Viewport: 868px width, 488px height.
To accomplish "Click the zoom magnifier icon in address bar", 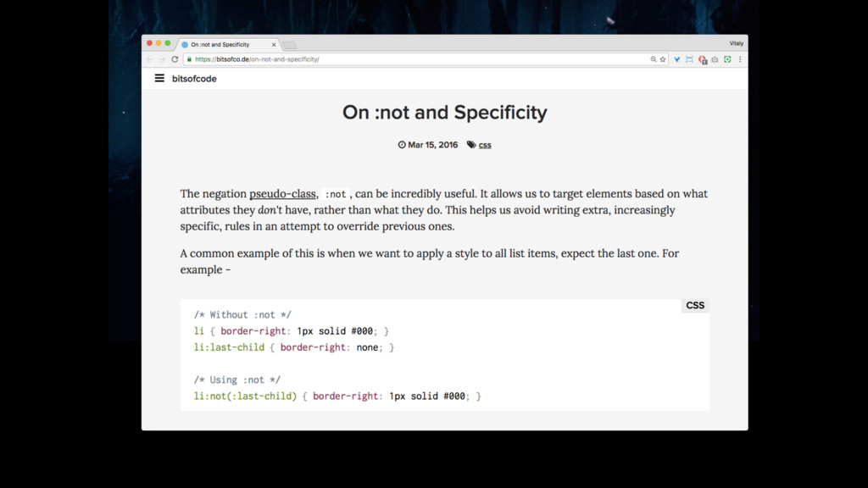I will (654, 59).
